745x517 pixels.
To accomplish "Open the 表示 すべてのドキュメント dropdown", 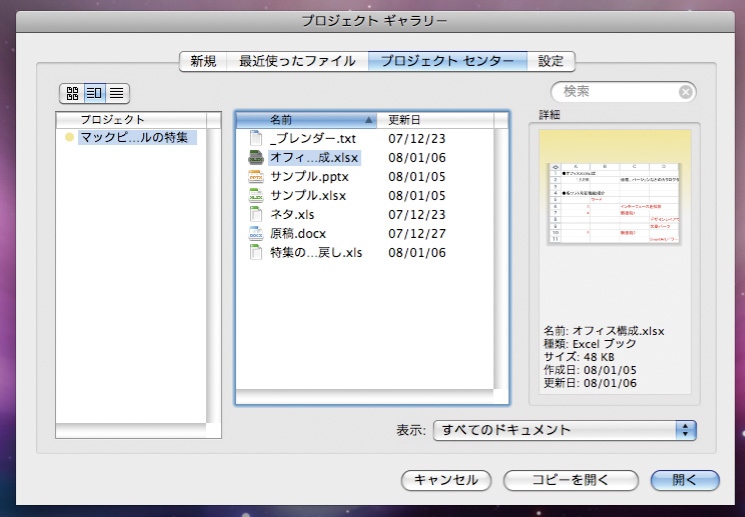I will [x=564, y=430].
